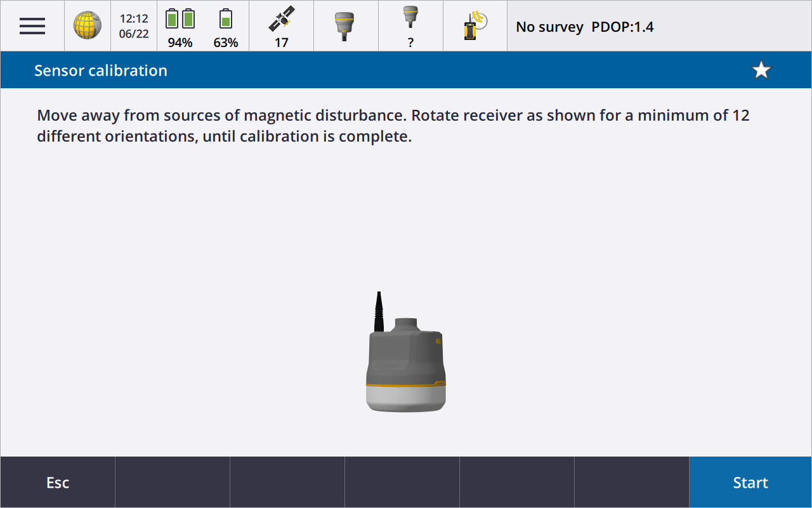Open the satellite icon showing 17

click(x=282, y=27)
